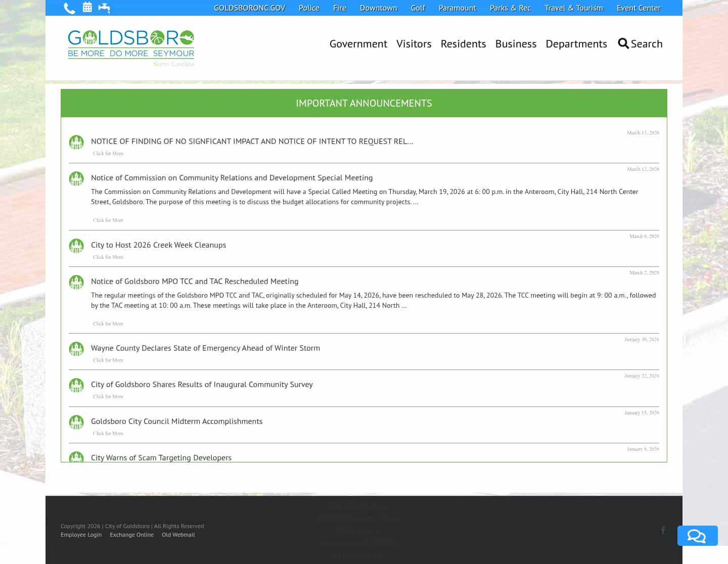The image size is (728, 564).
Task: Open the Business navigation item
Action: pos(516,43)
